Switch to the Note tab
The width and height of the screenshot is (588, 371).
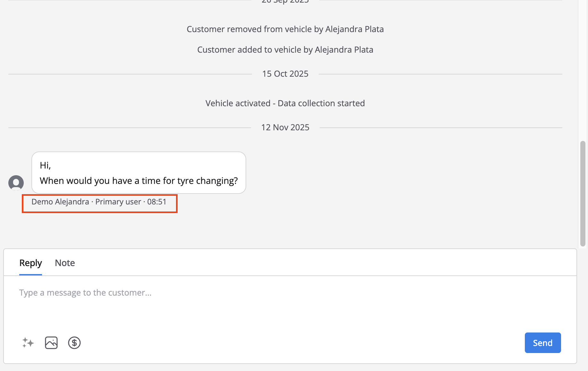click(x=65, y=263)
